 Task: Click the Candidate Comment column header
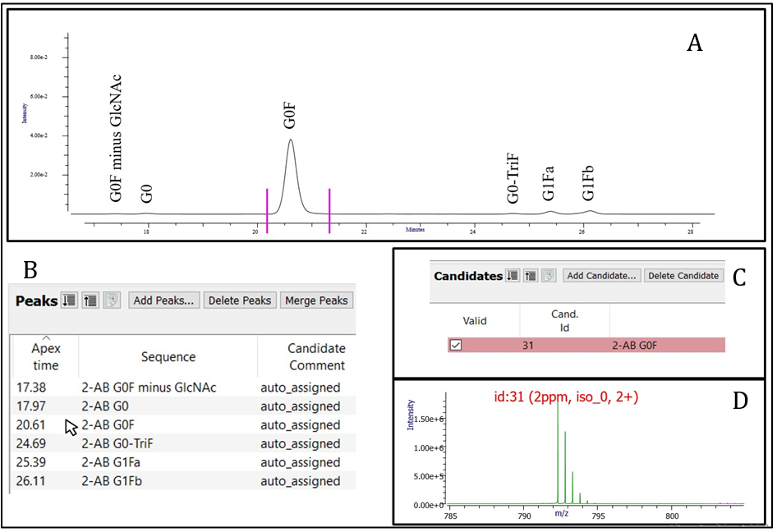tap(305, 356)
